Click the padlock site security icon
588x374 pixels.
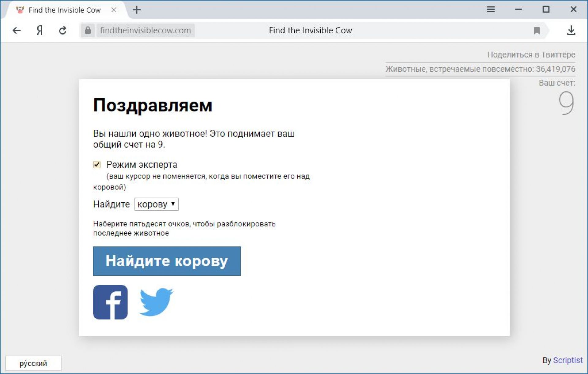(x=88, y=30)
